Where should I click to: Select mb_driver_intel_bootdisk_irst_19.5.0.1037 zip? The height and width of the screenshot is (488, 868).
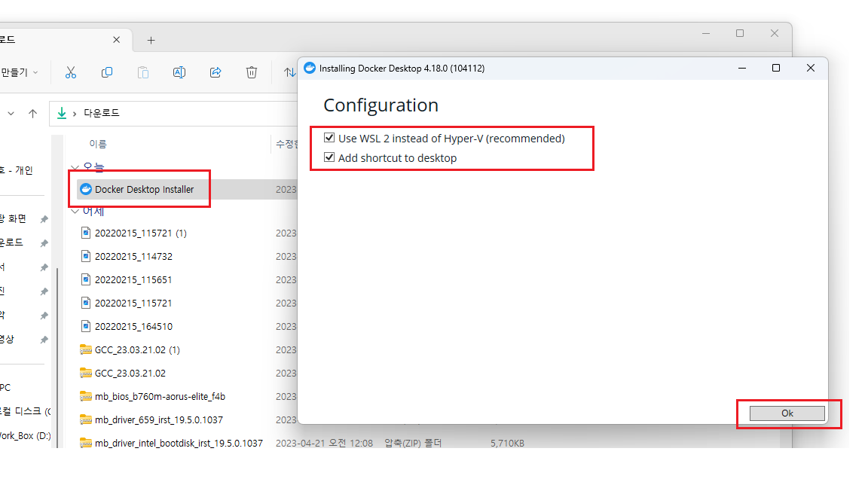tap(179, 443)
